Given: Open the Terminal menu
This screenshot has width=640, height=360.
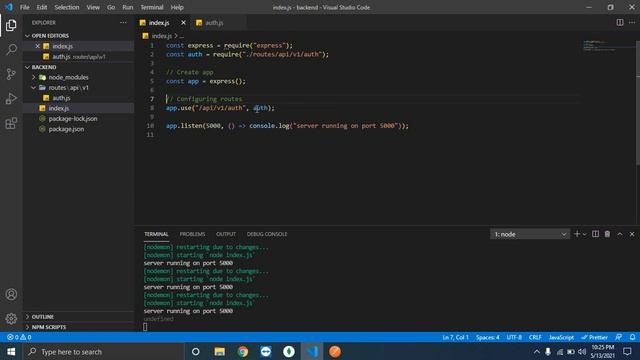Looking at the screenshot, I should point(152,7).
